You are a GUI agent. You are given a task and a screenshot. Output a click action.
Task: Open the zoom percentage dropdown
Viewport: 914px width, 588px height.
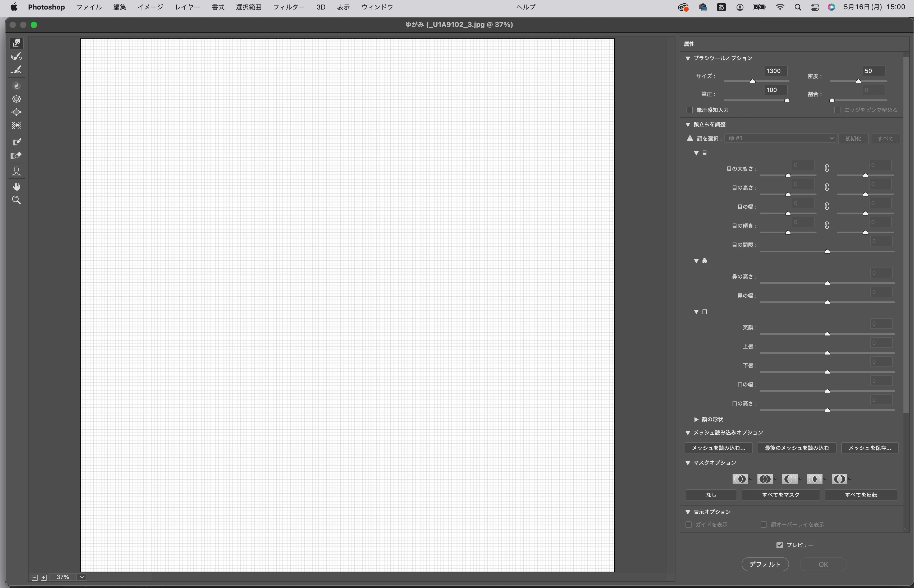[82, 577]
